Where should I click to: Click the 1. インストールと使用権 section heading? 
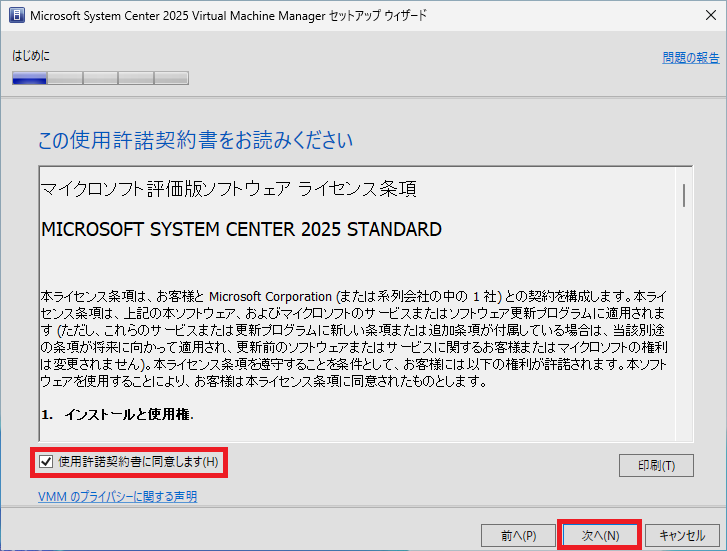pyautogui.click(x=117, y=414)
